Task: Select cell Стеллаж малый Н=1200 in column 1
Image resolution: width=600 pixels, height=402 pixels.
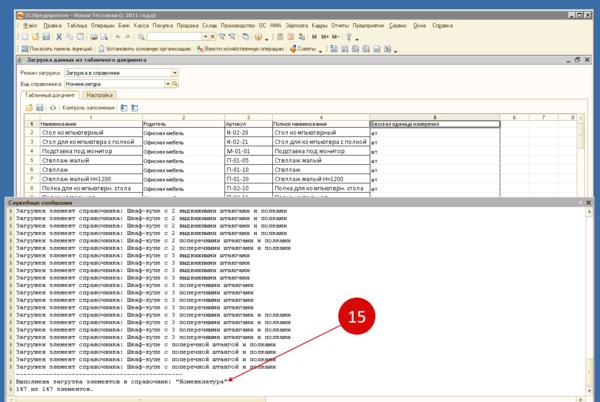Action: click(91, 179)
